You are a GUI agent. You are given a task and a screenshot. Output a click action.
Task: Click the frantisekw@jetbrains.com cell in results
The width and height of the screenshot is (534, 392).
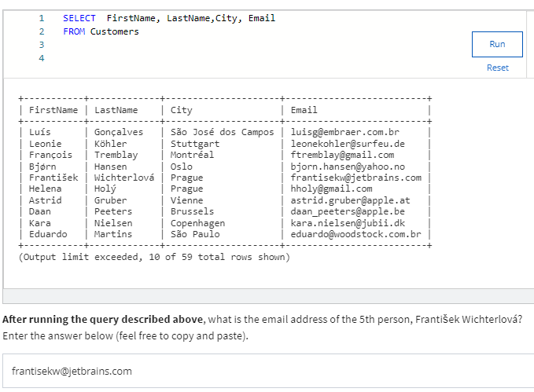pos(355,178)
